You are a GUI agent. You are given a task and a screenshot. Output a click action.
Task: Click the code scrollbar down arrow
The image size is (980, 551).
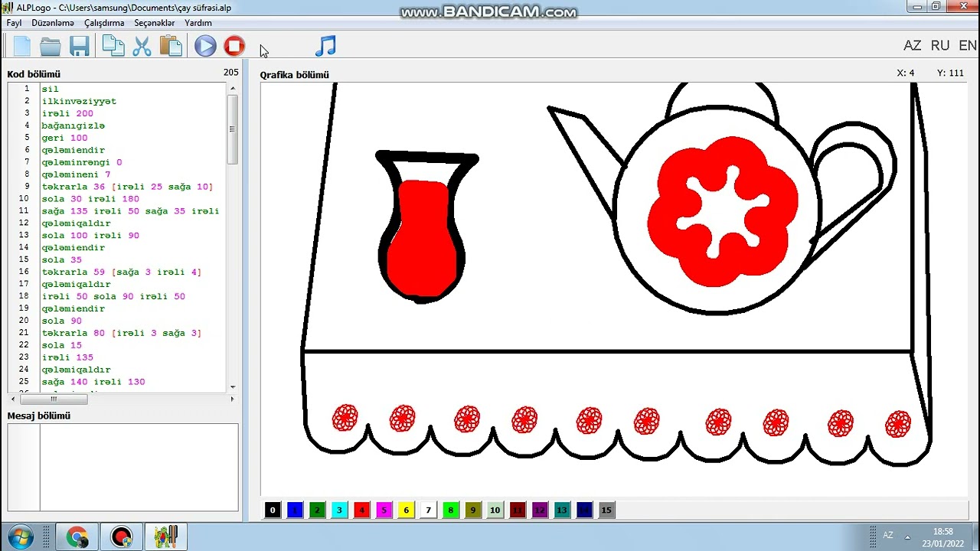click(x=233, y=387)
